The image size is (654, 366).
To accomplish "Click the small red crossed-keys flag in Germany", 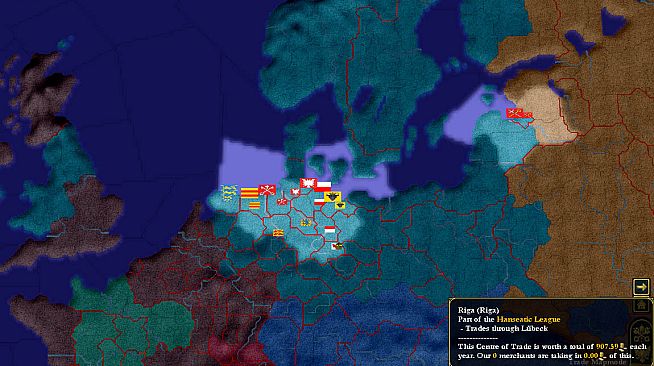I will coord(282,202).
